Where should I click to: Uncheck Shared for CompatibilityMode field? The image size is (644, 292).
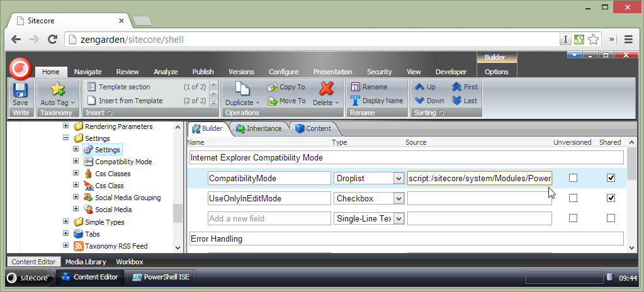tap(610, 178)
